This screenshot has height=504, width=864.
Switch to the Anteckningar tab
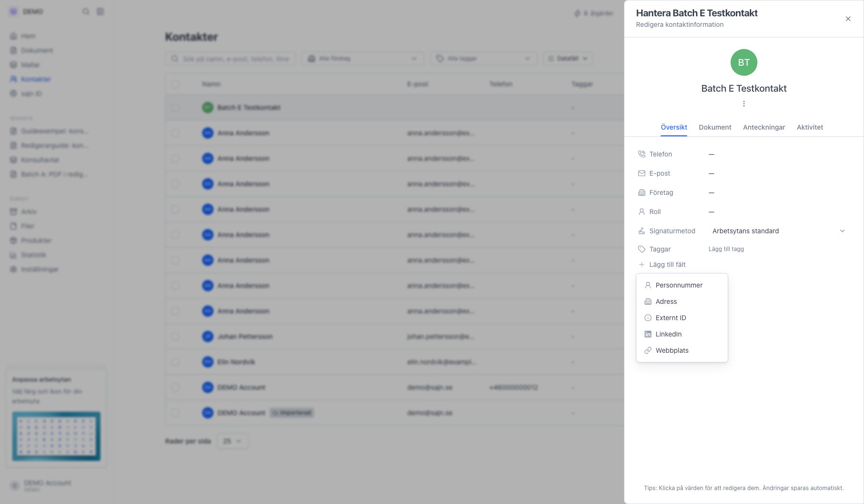[764, 127]
